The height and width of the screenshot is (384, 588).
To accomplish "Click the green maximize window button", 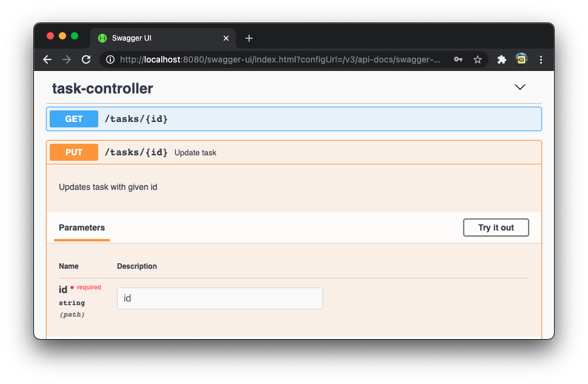I will tap(75, 36).
